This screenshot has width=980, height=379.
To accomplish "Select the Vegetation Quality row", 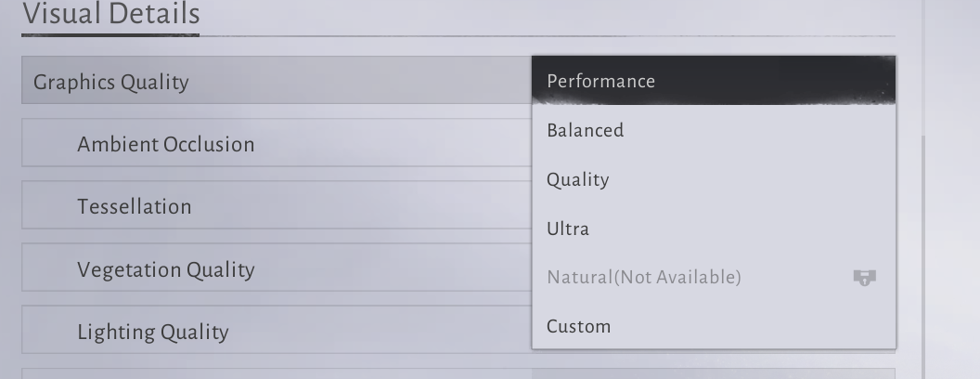I will [277, 270].
